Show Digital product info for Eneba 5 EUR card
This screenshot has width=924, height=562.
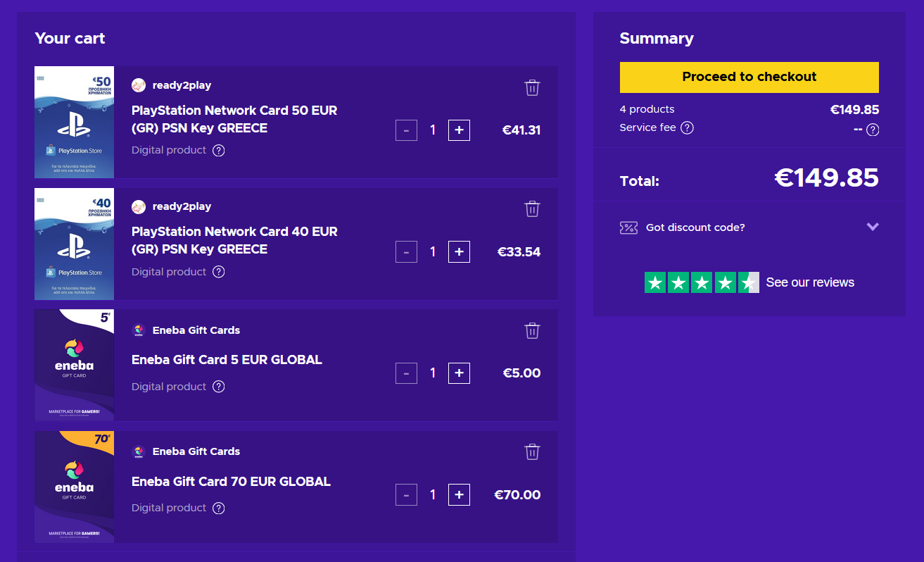point(219,387)
